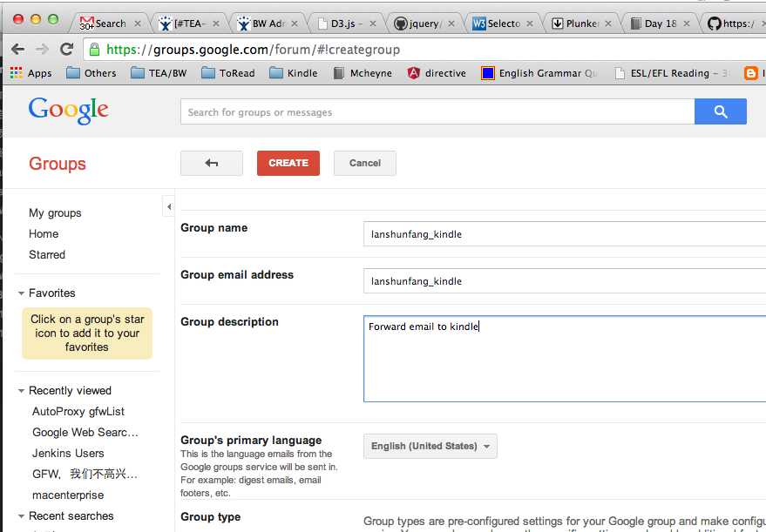Go to Home in the sidebar
Screen dimensions: 766x532
click(44, 234)
